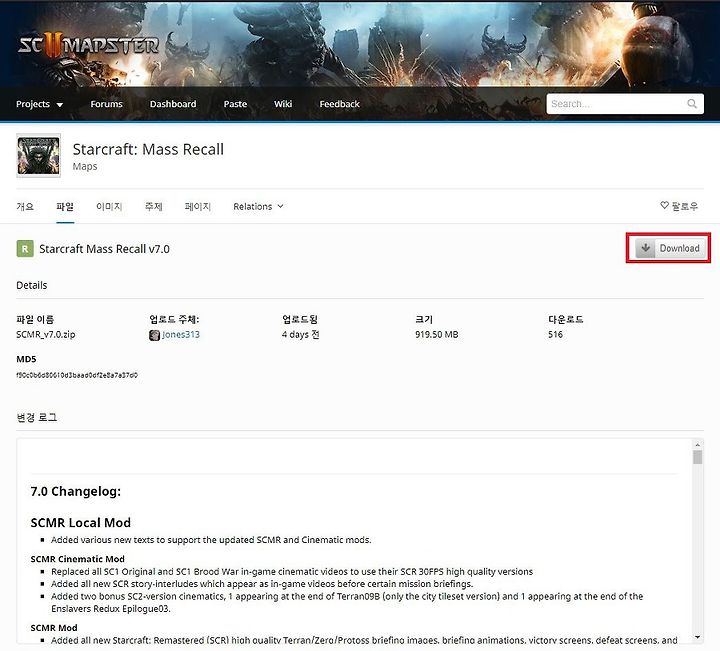Click the file name SCMR_v7.0.zip

click(45, 335)
